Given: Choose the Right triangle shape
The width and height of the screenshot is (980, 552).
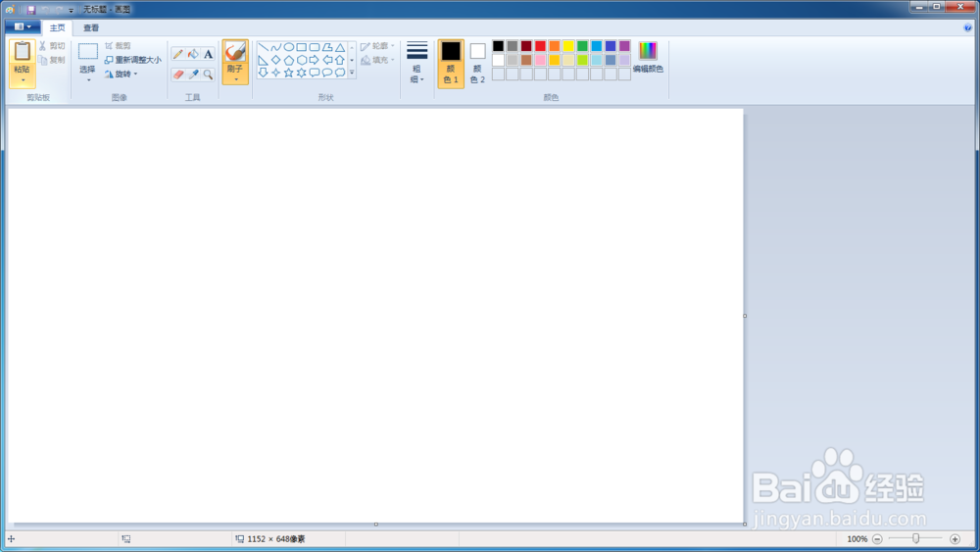Looking at the screenshot, I should click(263, 60).
